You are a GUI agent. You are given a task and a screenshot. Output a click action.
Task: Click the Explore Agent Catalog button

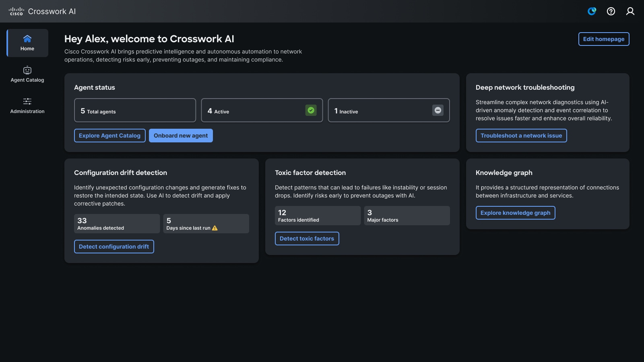click(x=109, y=136)
